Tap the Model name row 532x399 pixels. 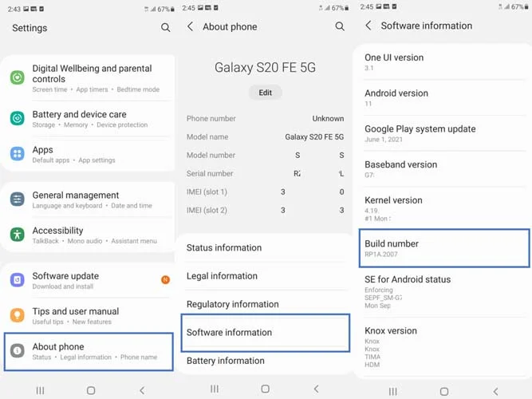click(266, 136)
